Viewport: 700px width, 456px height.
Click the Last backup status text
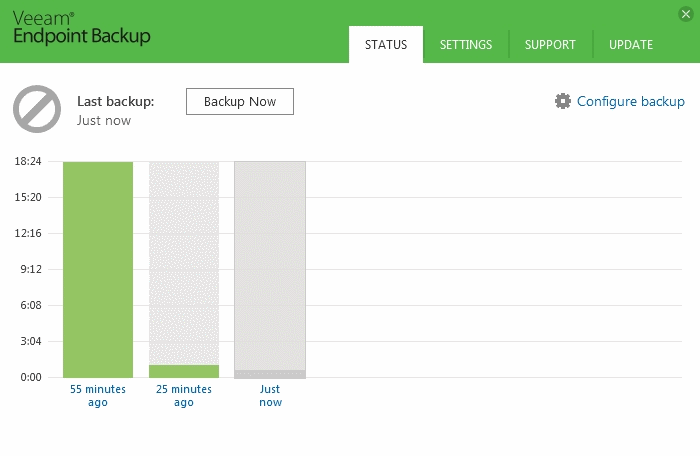115,110
